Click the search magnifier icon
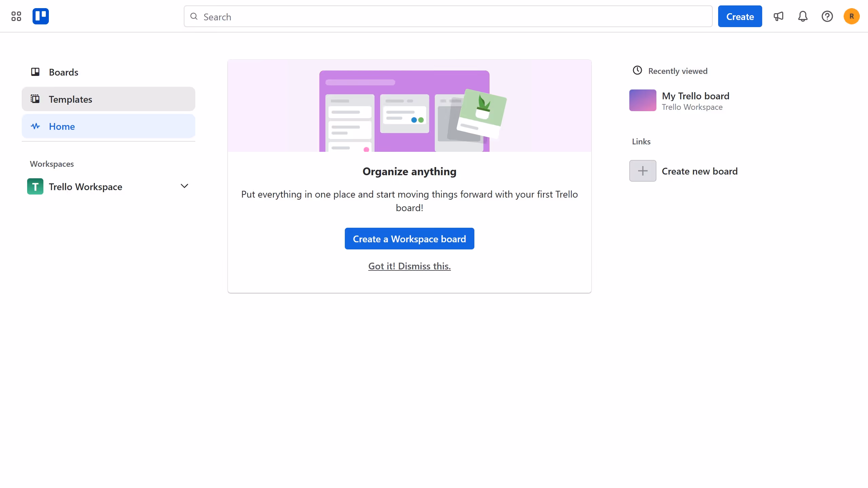The height and width of the screenshot is (488, 868). (194, 16)
